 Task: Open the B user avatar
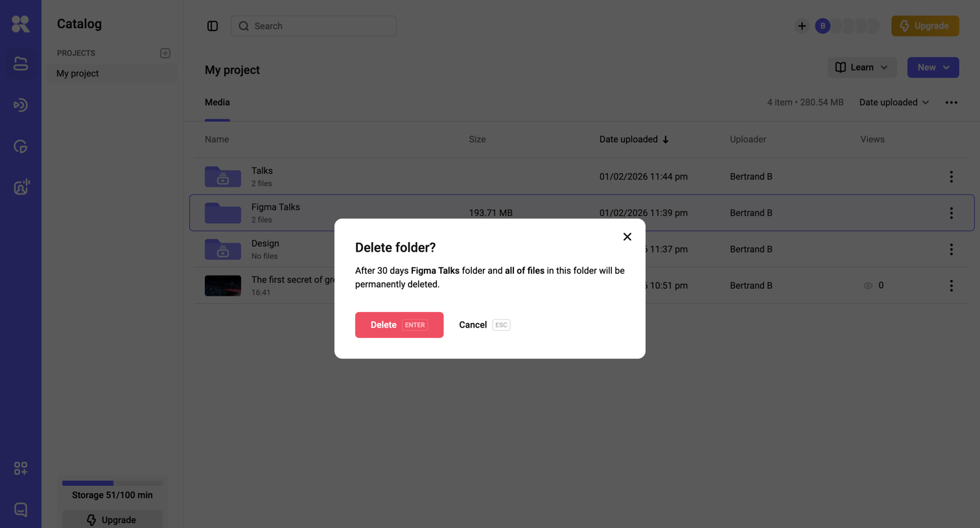(x=822, y=26)
